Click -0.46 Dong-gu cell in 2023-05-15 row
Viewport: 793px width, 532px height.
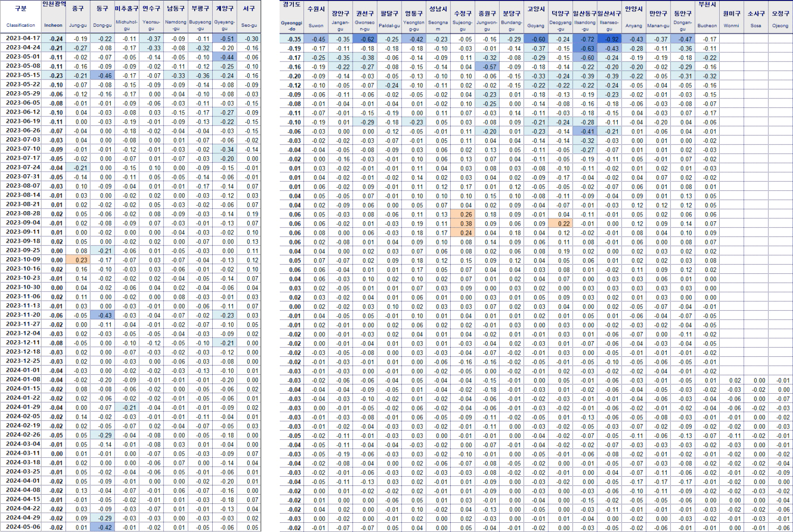point(102,75)
